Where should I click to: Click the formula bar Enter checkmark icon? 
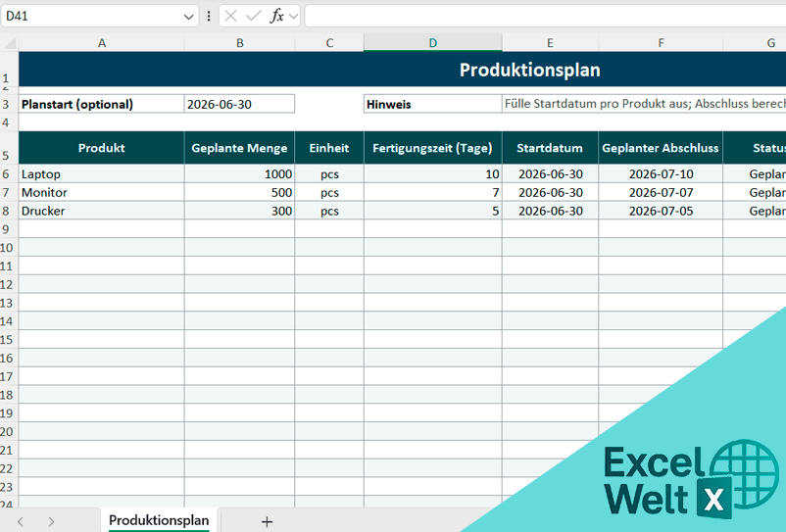coord(254,16)
